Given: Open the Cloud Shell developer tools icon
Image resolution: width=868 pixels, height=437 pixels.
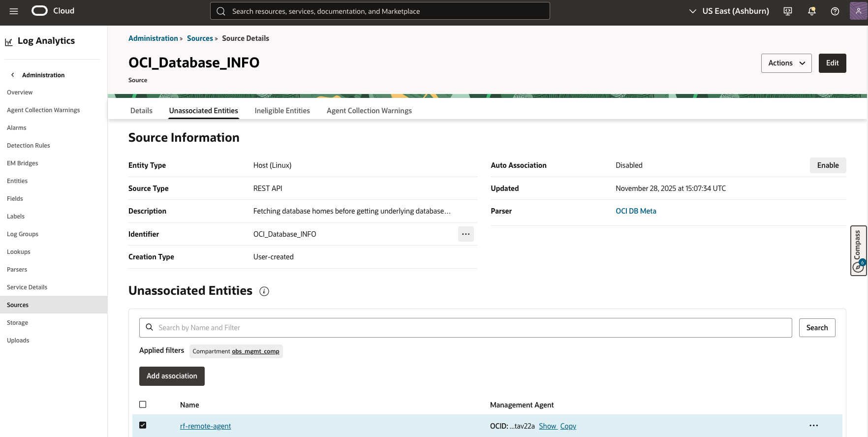Looking at the screenshot, I should 788,11.
